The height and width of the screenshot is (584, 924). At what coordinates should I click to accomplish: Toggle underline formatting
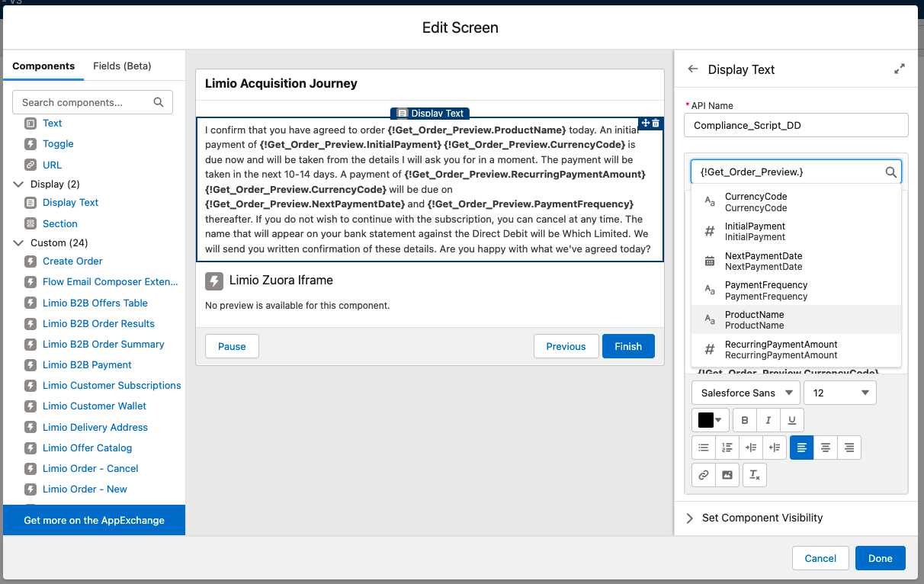point(792,420)
